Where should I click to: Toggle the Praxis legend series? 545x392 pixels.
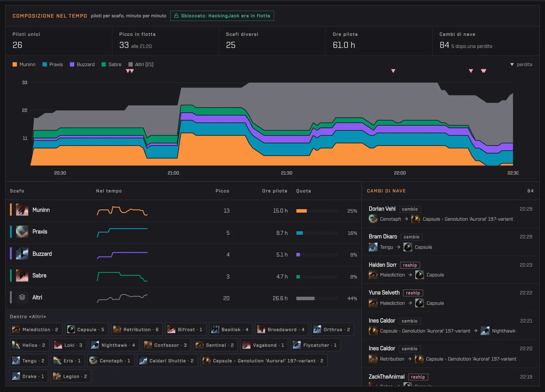pos(52,64)
